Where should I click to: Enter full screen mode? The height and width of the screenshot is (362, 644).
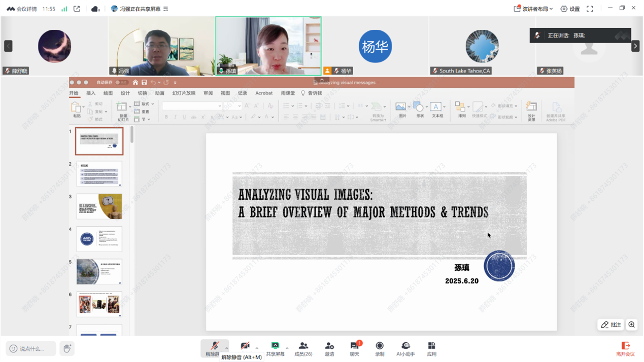click(590, 9)
